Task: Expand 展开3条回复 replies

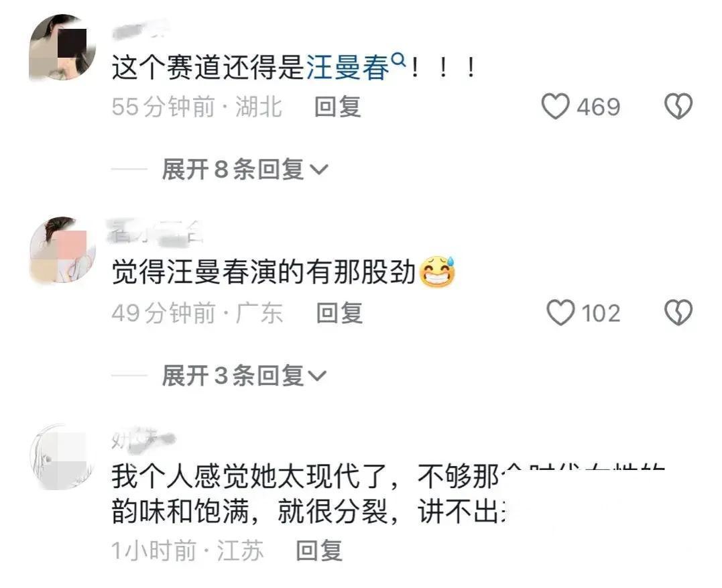Action: (244, 375)
